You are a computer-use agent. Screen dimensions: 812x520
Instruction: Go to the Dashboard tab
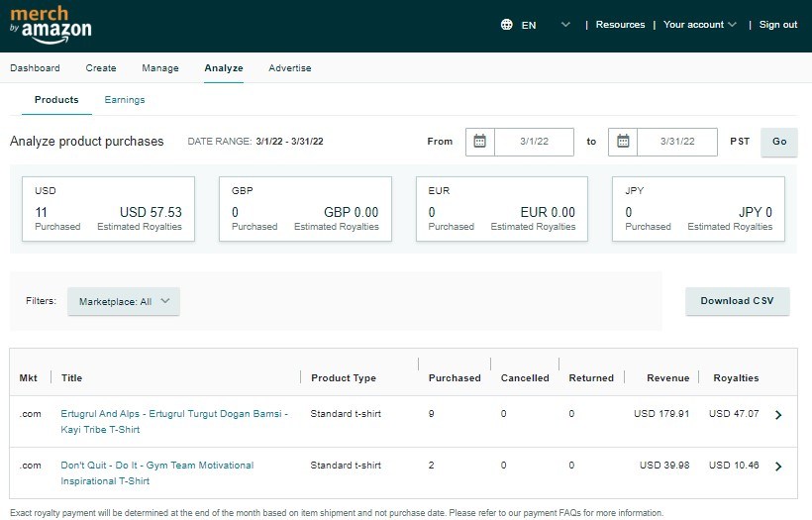(x=35, y=68)
